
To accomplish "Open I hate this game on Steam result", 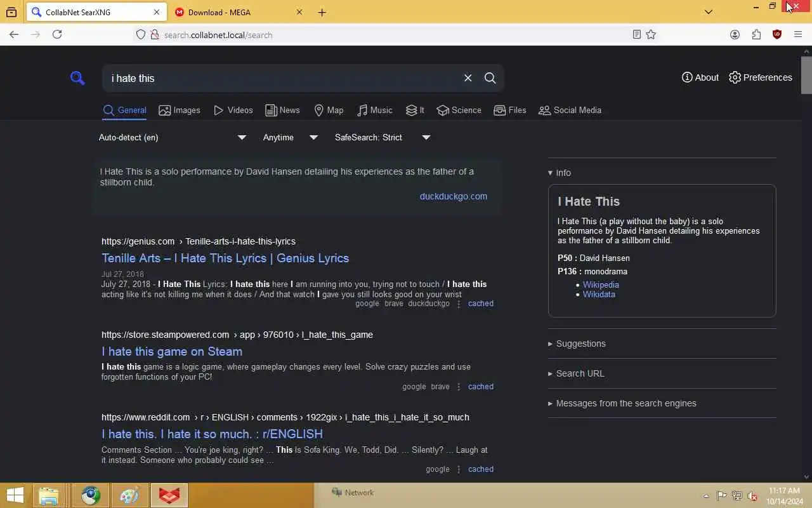I will [x=172, y=351].
